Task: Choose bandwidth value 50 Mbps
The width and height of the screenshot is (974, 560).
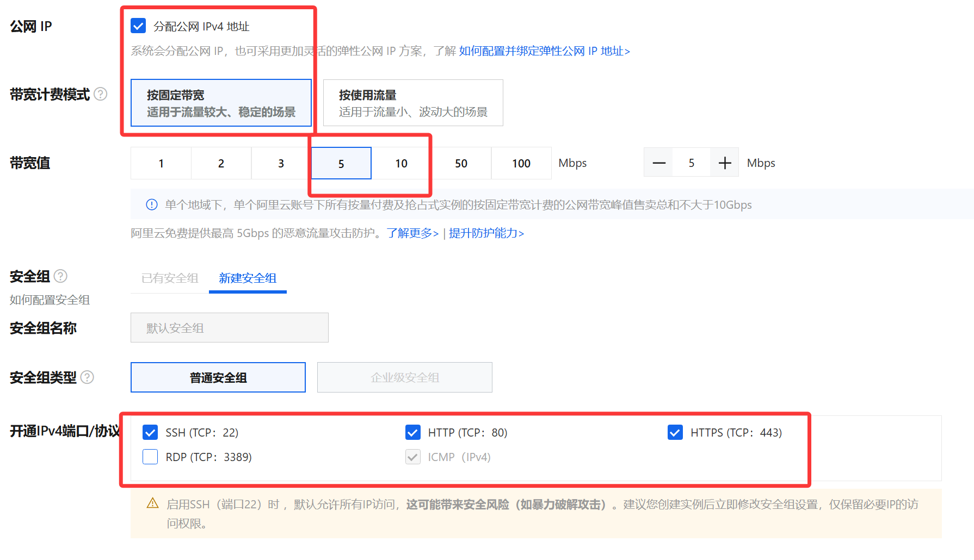Action: [x=461, y=163]
